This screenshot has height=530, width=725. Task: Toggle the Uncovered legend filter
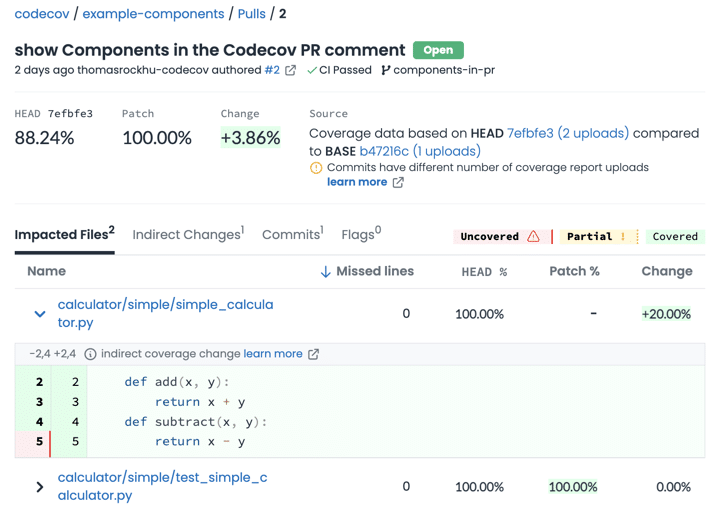coord(503,236)
